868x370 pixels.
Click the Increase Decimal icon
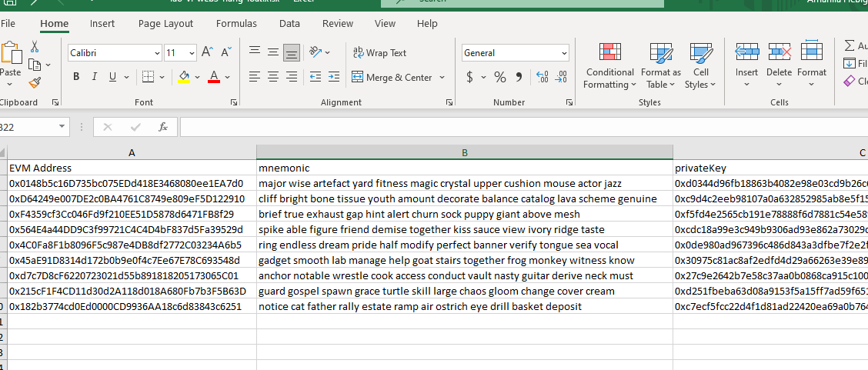pos(542,77)
